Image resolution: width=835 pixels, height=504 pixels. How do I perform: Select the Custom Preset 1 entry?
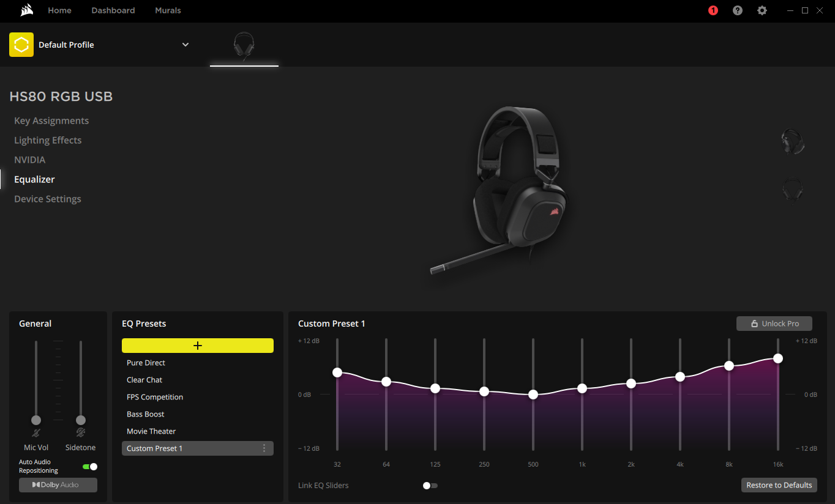(198, 448)
